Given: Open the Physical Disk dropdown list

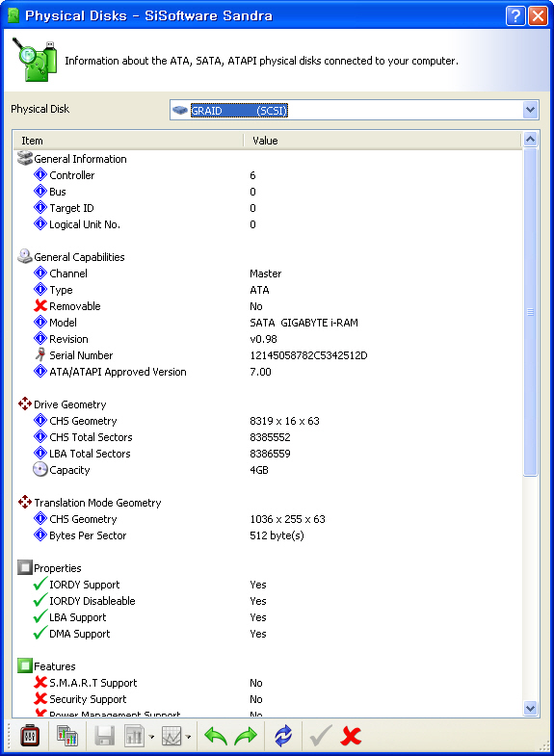Looking at the screenshot, I should pyautogui.click(x=530, y=110).
